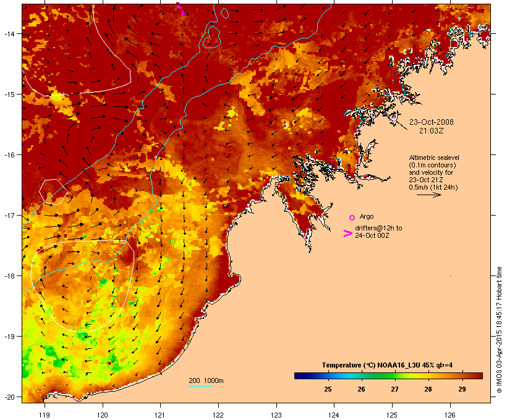Click latitude axis label -19
This screenshot has height=420, width=507.
[x=9, y=337]
